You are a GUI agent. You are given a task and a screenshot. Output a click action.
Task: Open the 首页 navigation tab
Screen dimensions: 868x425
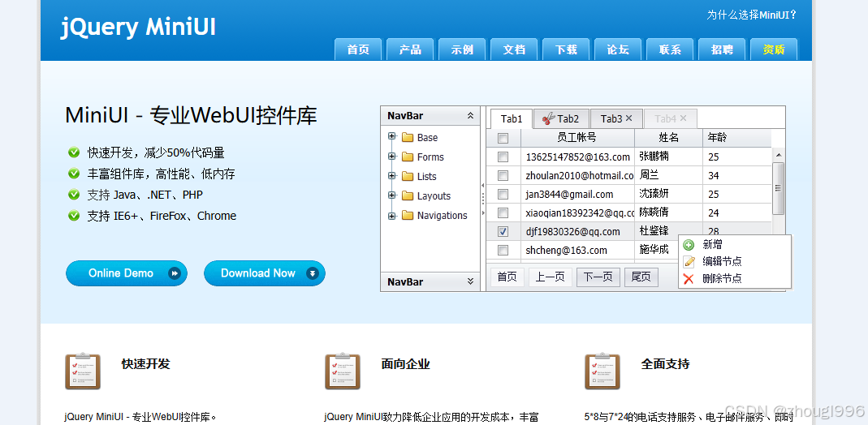tap(358, 49)
